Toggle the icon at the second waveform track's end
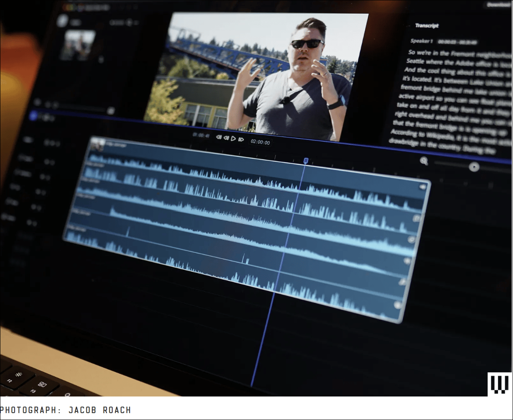Viewport: 513px width, 420px height. pyautogui.click(x=416, y=219)
